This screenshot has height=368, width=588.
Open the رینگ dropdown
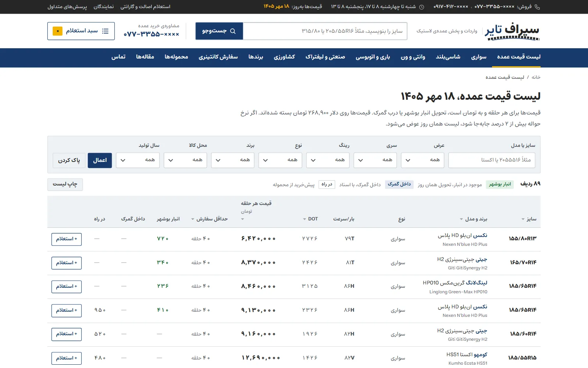pos(328,160)
